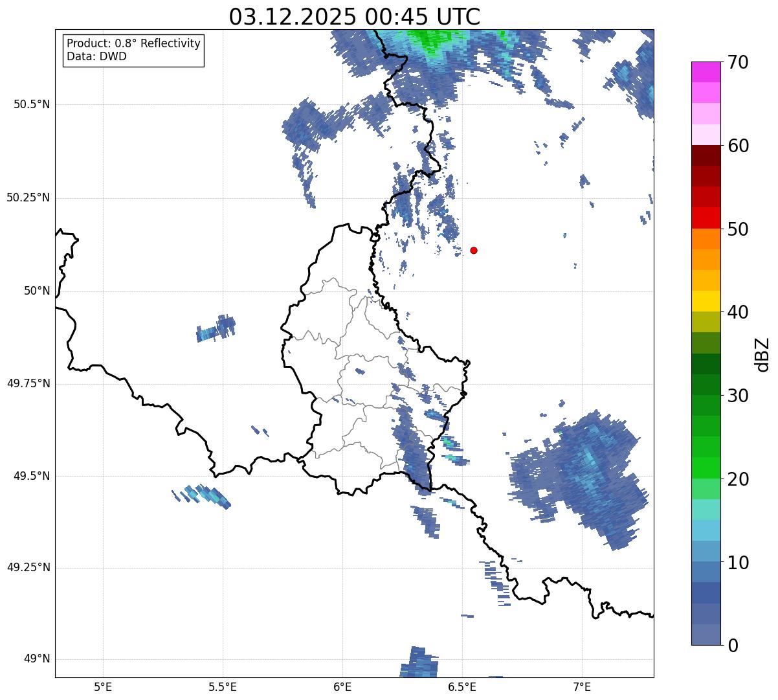
Task: Click the 5.5°E longitude label
Action: pyautogui.click(x=223, y=686)
